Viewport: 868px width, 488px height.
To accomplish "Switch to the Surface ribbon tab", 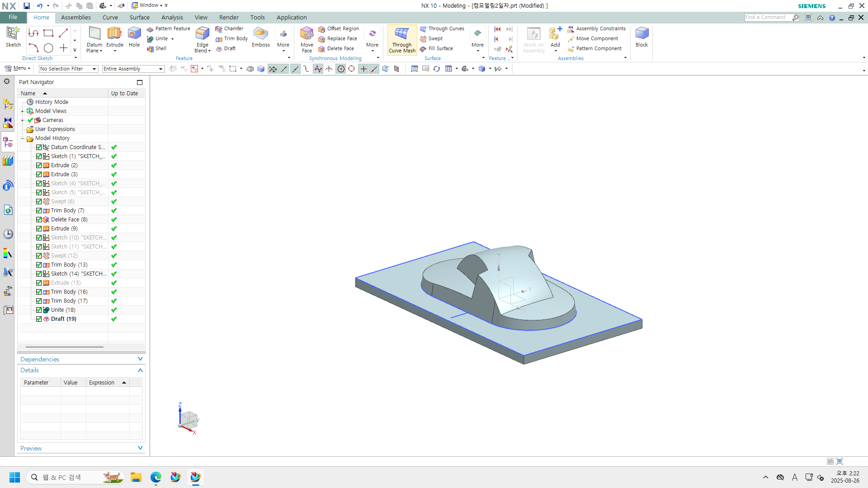I will [139, 17].
